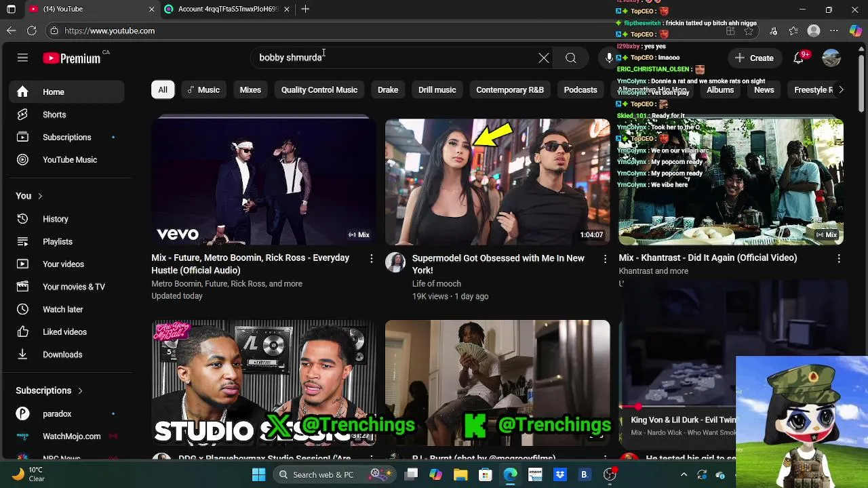Show hidden system tray icons
This screenshot has height=488, width=868.
click(x=684, y=474)
